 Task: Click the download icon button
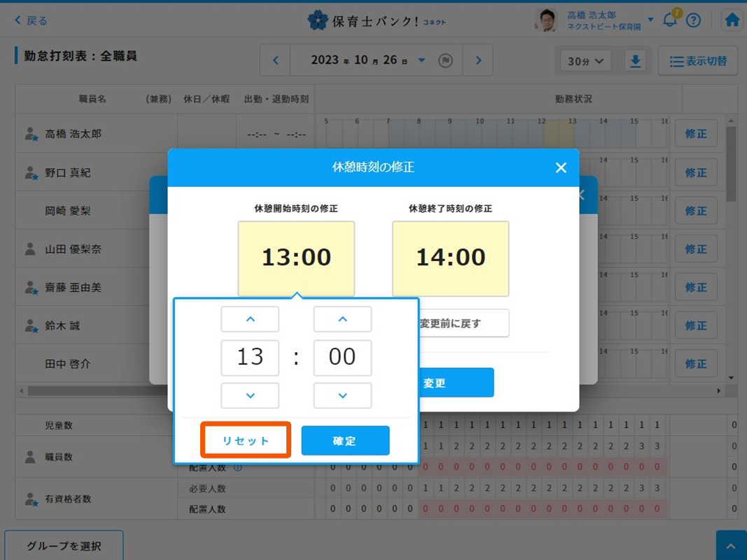[635, 62]
